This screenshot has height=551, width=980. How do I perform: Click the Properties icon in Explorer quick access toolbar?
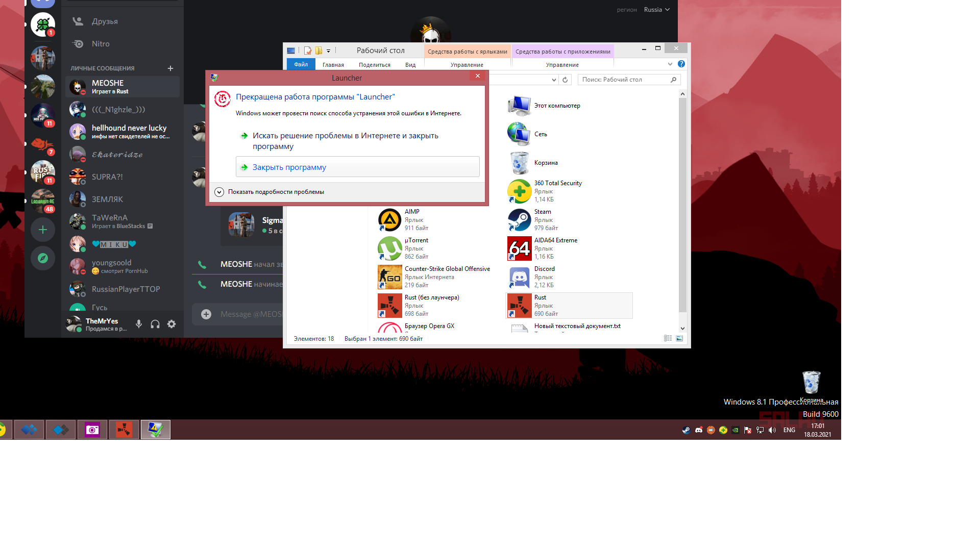[x=308, y=51]
